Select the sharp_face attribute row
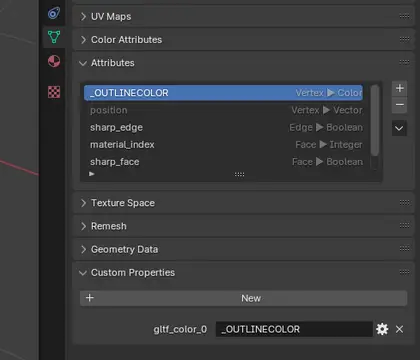This screenshot has width=420, height=360. click(223, 162)
